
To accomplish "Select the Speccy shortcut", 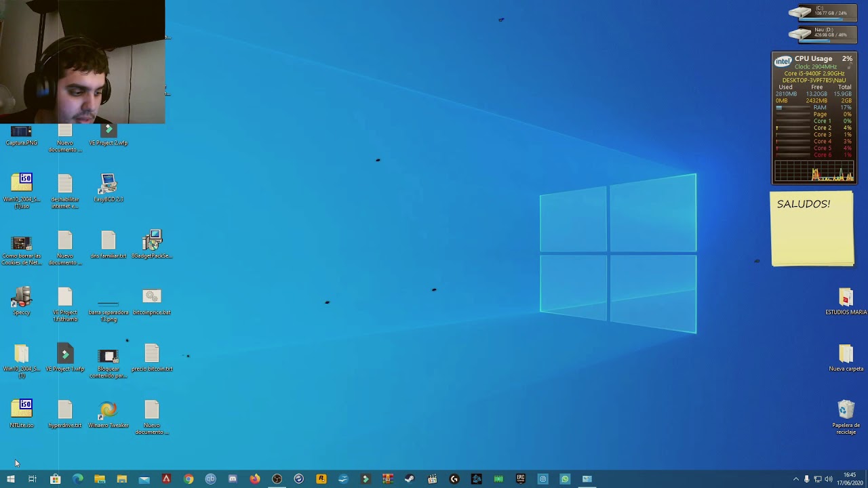I will point(22,302).
